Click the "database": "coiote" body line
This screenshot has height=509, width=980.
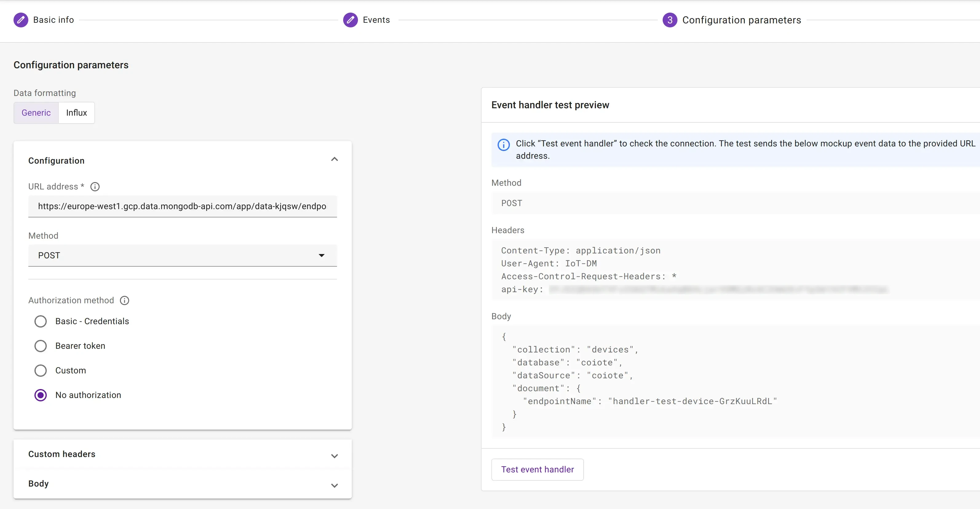click(567, 362)
